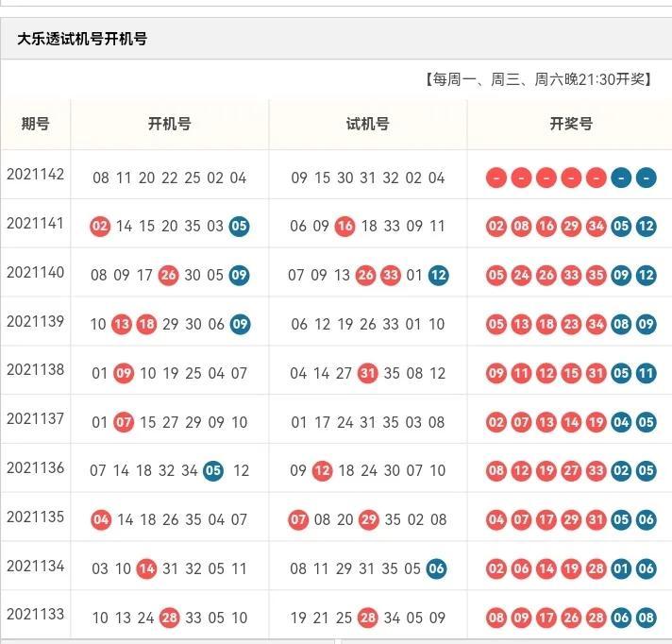Click red ball 04 in 2021135 开机号
672x644 pixels.
[101, 520]
